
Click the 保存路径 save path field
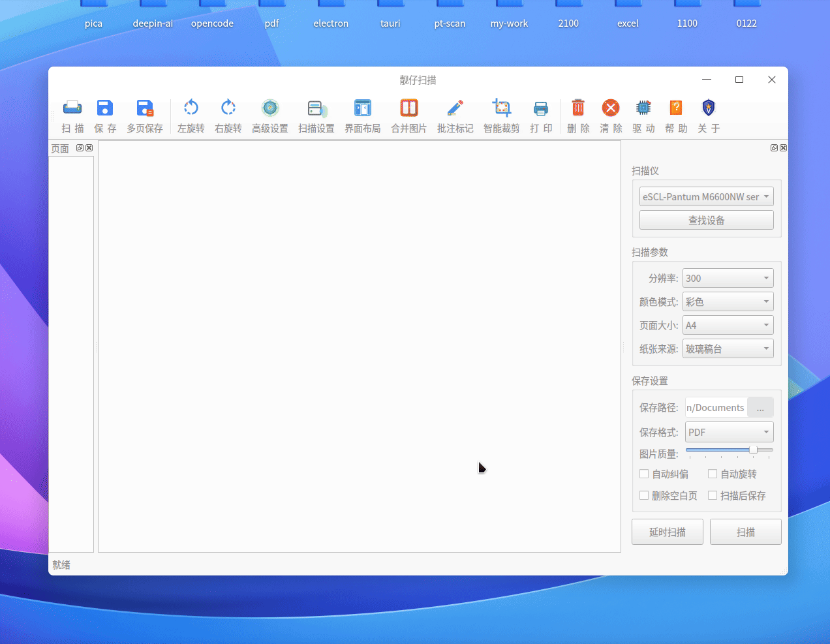click(x=716, y=408)
